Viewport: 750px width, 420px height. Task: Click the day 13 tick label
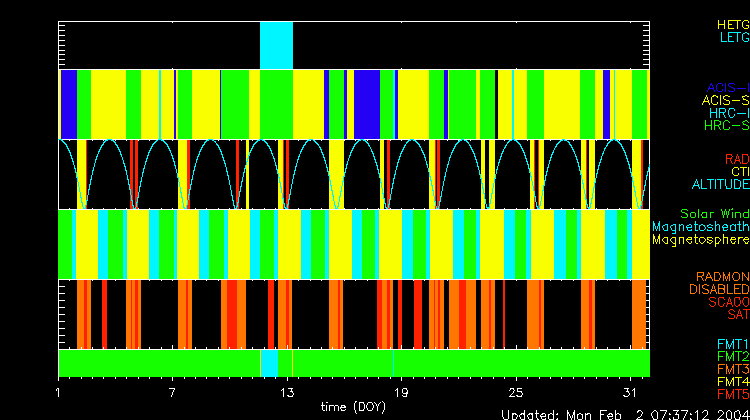tap(288, 391)
